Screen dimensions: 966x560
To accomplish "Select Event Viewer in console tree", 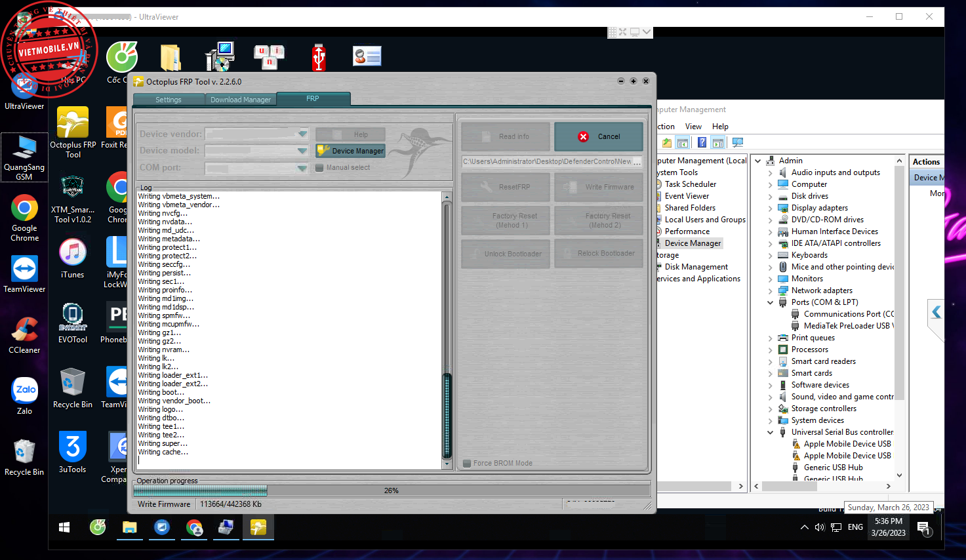I will (687, 196).
